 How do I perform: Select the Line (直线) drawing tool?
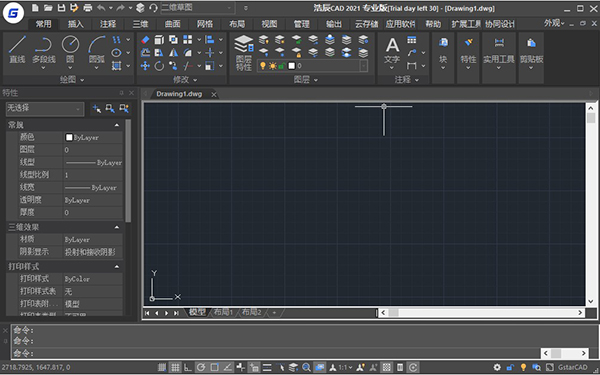[17, 50]
